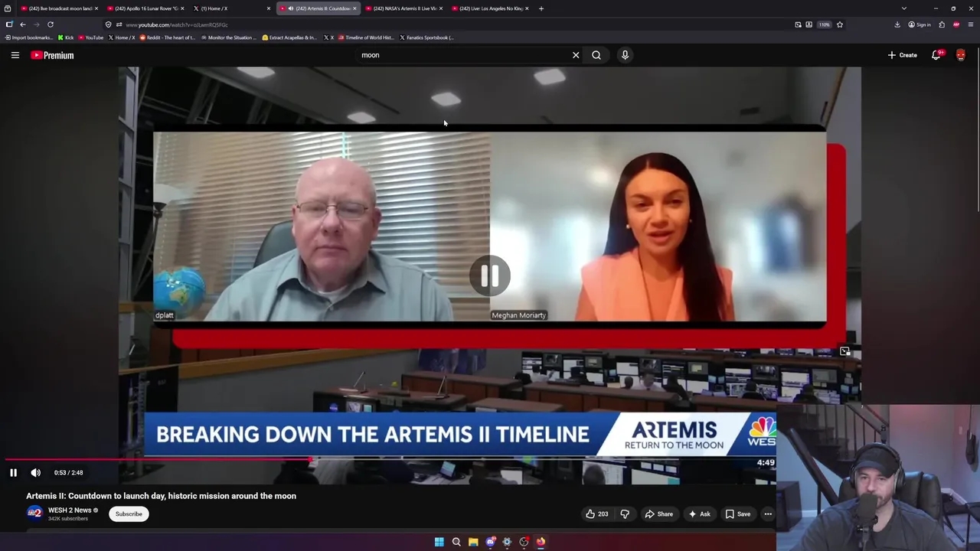980x551 pixels.
Task: Open the Kick bookmark
Action: pyautogui.click(x=66, y=37)
